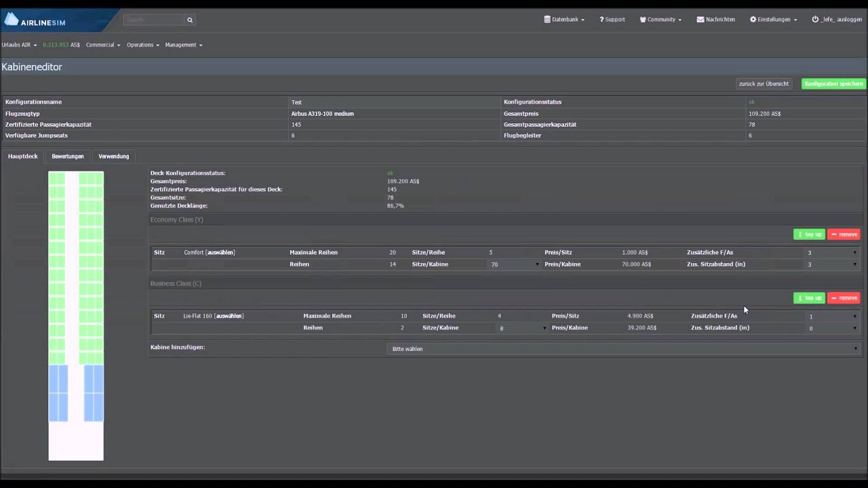This screenshot has height=488, width=868.
Task: Expand the Urlaubs AIR dropdown
Action: pos(19,45)
